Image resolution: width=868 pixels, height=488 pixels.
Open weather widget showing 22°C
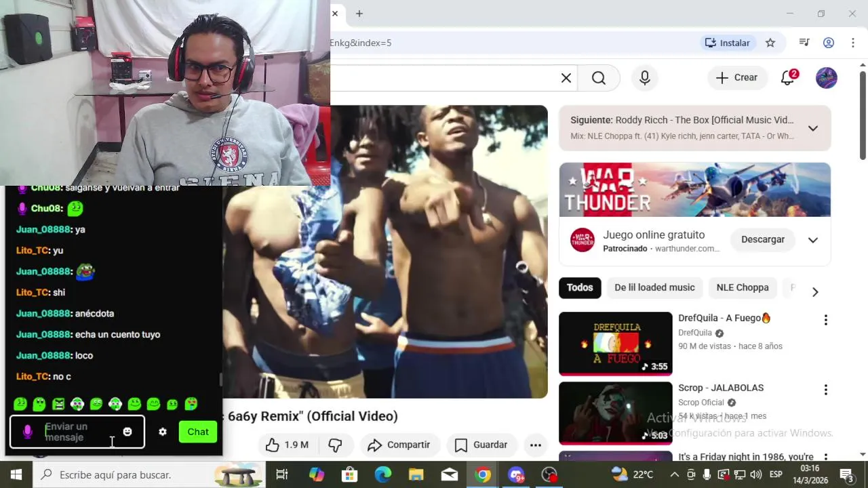tap(632, 474)
